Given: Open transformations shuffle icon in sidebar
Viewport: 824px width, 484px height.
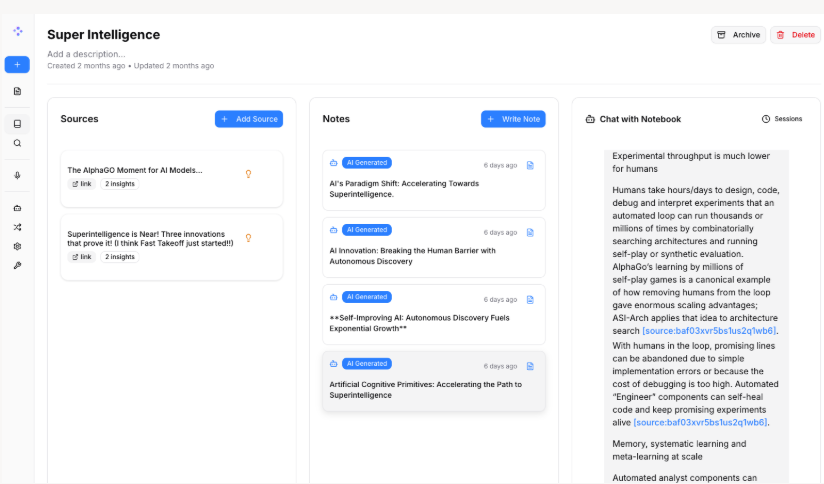Looking at the screenshot, I should click(17, 227).
